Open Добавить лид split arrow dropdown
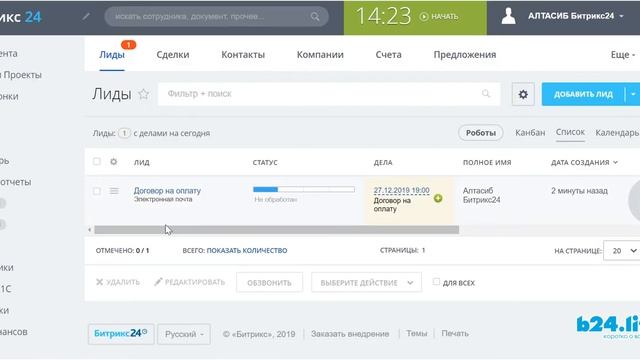This screenshot has width=640, height=360. coord(633,94)
